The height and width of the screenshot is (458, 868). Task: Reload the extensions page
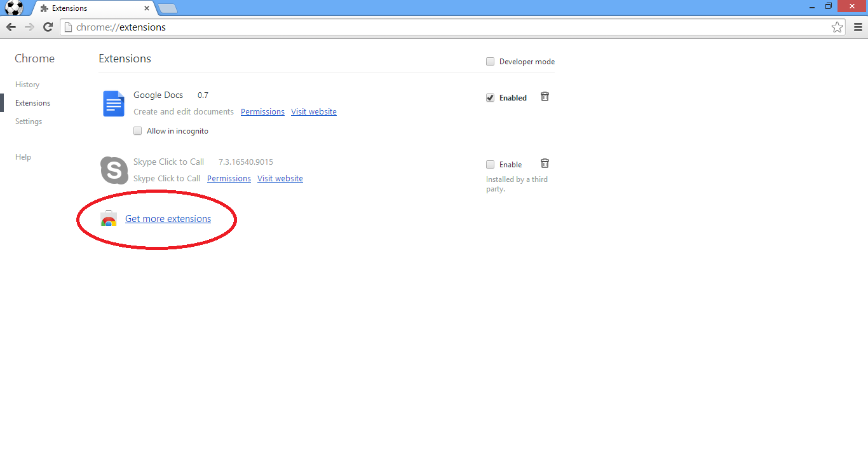pos(48,27)
